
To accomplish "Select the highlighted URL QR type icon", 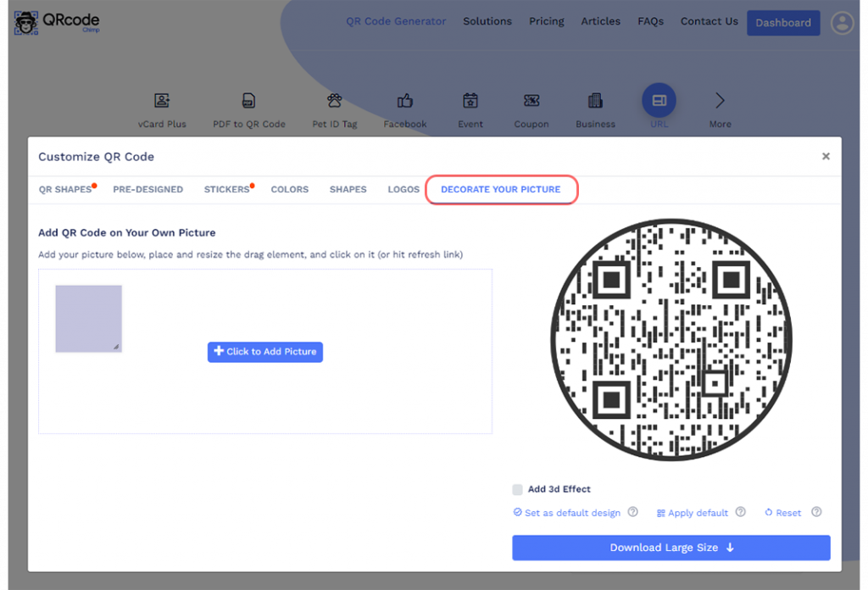I will tap(659, 100).
